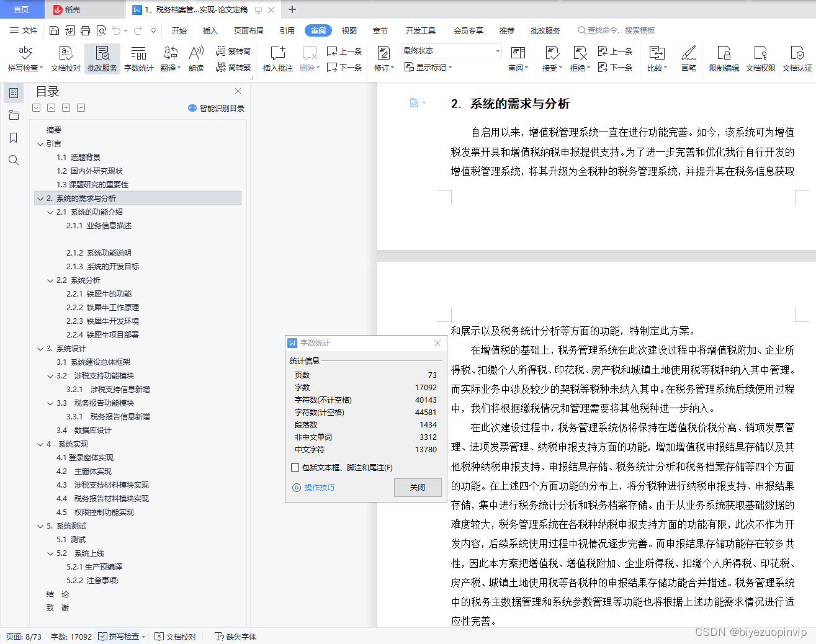The height and width of the screenshot is (644, 816).
Task: Collapse the 2.2 系统分析 node
Action: pos(50,280)
